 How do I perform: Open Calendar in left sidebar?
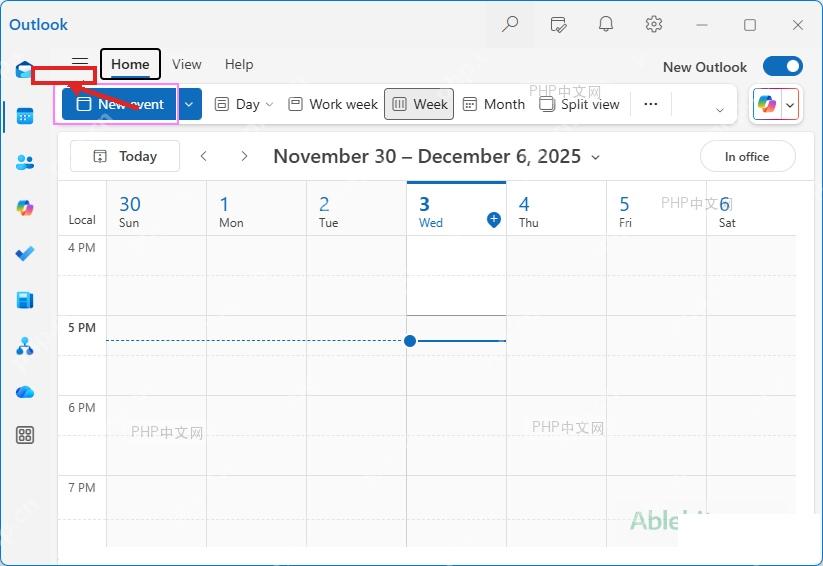pos(25,116)
